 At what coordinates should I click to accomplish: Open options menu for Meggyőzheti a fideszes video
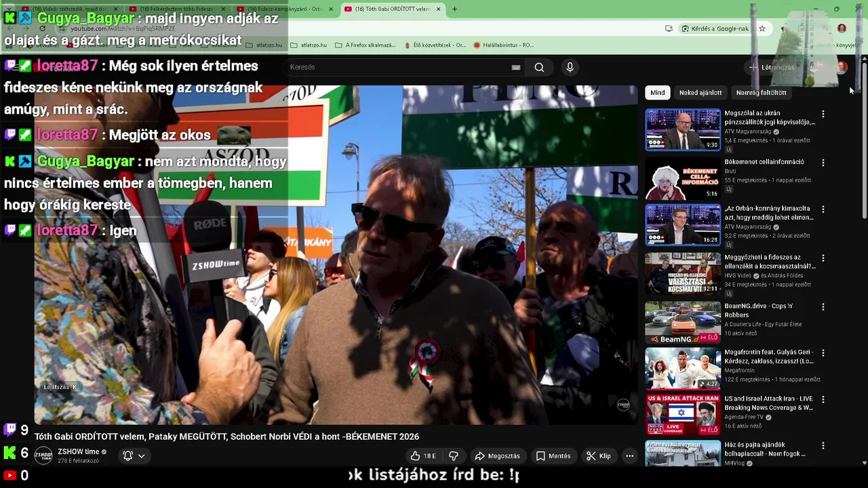823,258
